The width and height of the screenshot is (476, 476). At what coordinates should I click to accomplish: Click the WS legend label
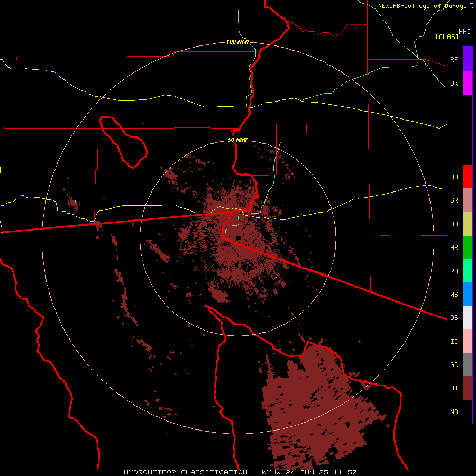[x=454, y=294]
